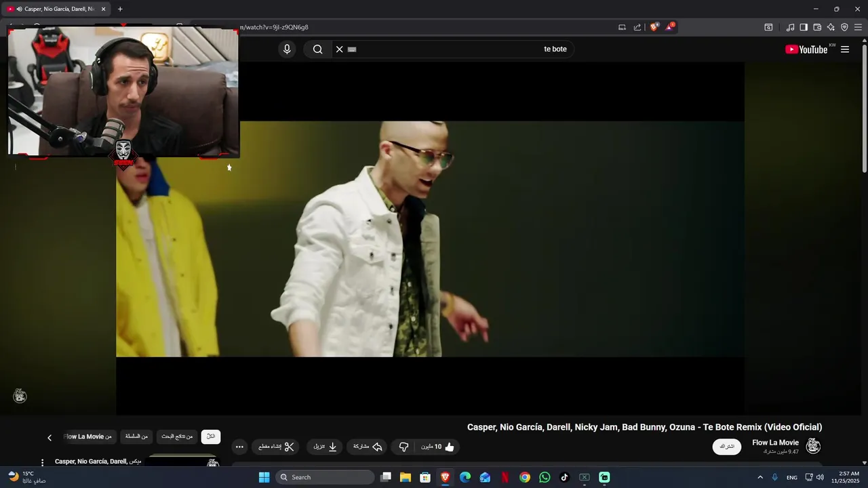Switch to Brave in the taskbar
This screenshot has height=488, width=868.
point(445,477)
